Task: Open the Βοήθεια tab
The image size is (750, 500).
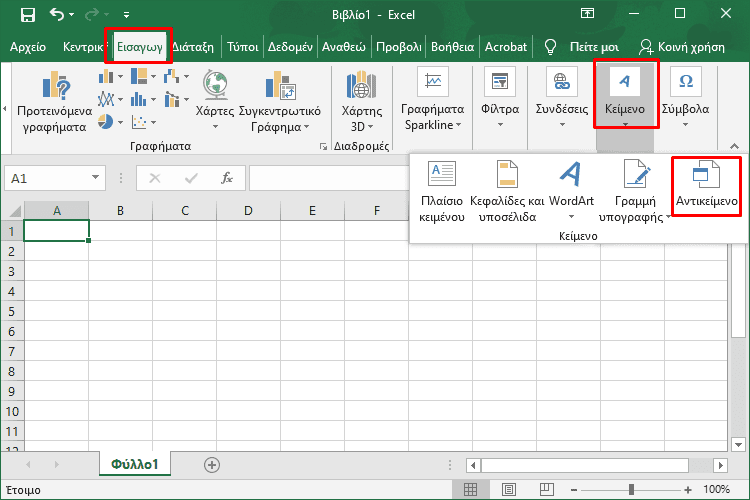Action: tap(452, 47)
